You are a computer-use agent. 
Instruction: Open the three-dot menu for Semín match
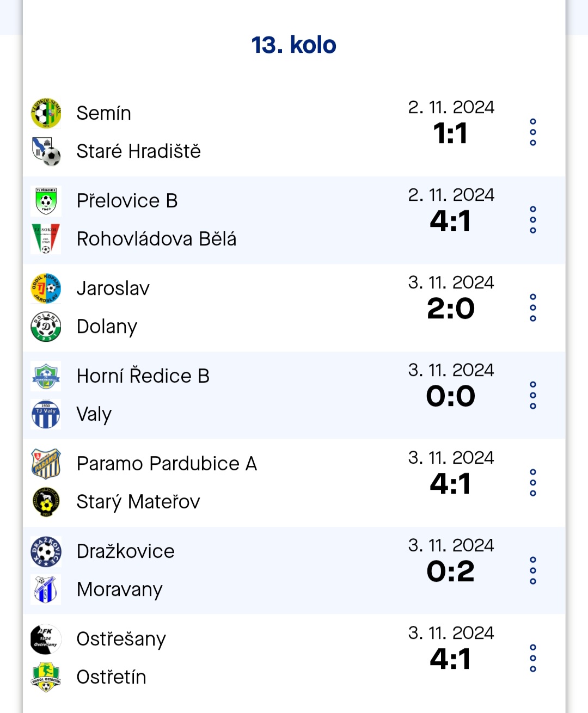coord(533,132)
